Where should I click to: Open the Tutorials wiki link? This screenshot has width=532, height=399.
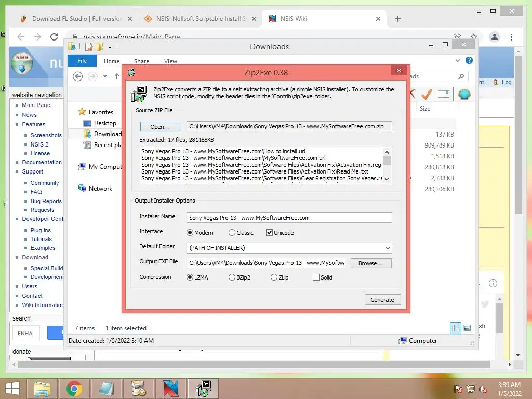41,239
